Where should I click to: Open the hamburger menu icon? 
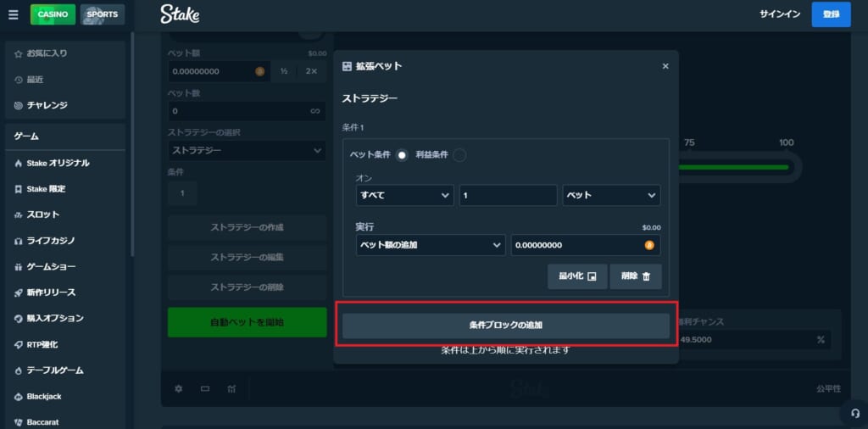click(x=14, y=14)
